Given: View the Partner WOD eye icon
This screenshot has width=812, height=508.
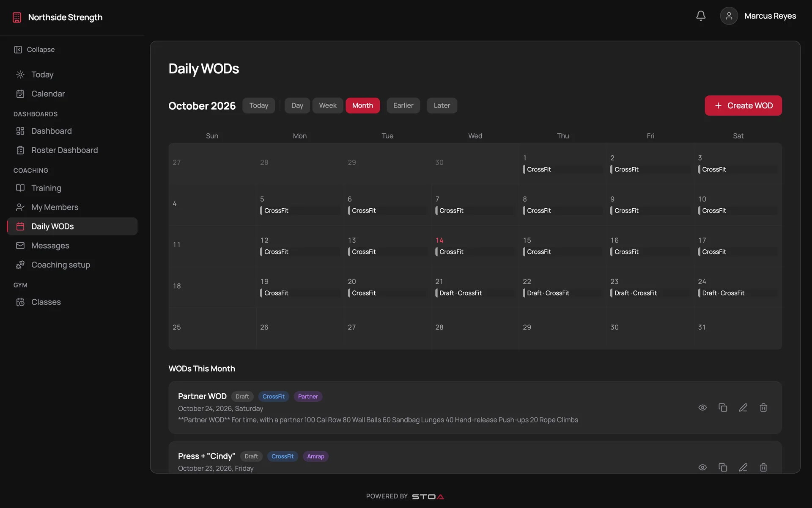Looking at the screenshot, I should [702, 408].
